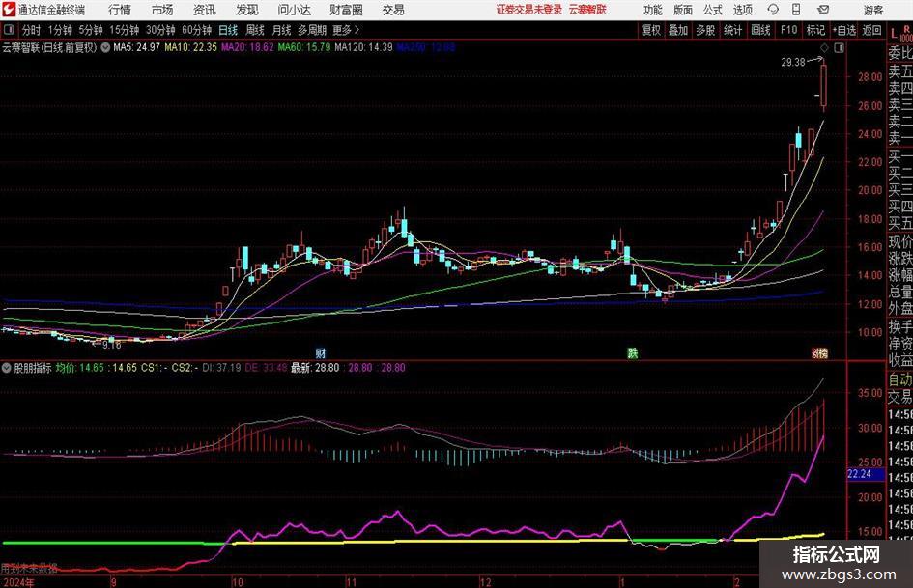
Task: Click the 云赛智联(日线 前复权) chart title
Action: click(49, 47)
